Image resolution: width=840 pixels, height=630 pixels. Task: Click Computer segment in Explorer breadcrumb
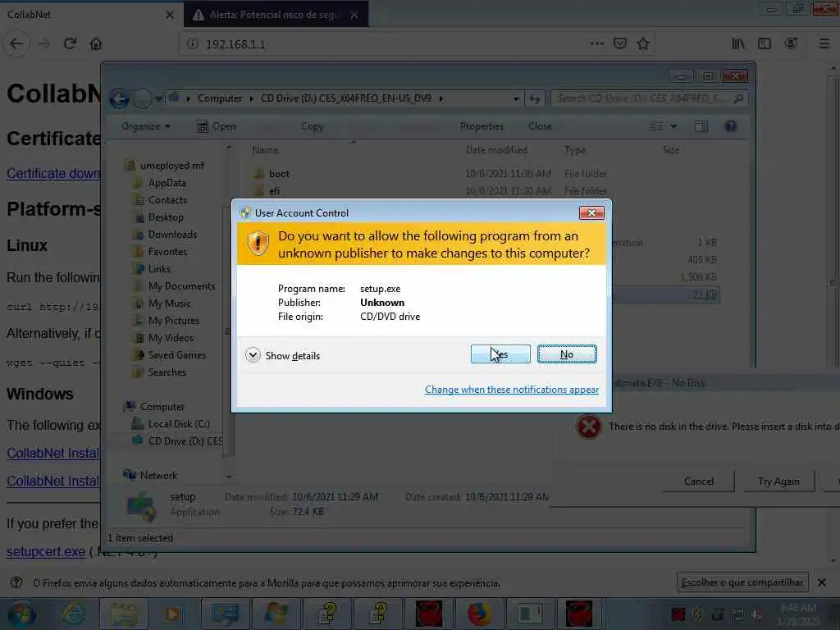(x=219, y=98)
